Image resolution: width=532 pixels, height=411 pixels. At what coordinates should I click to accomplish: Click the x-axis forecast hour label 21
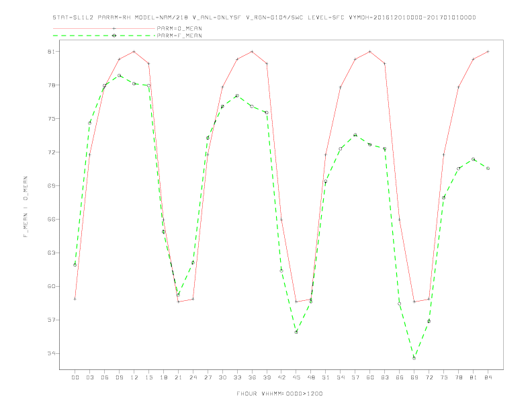point(178,377)
